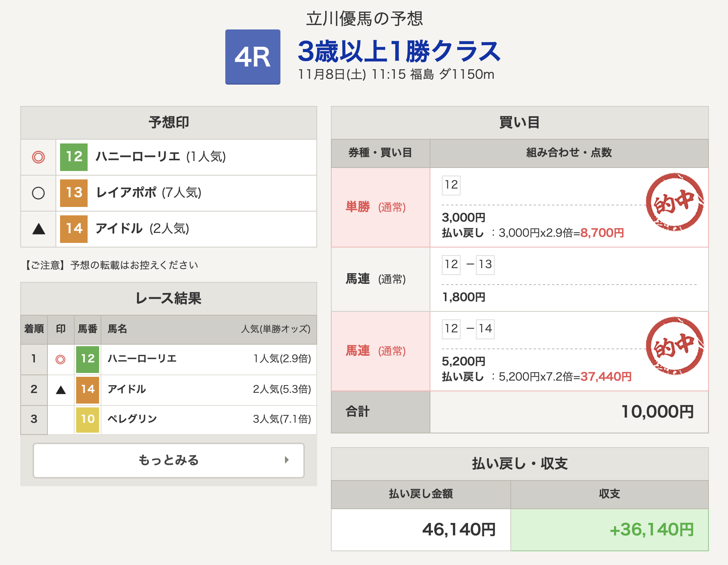Open the 3歳以上1勝クラス race title
The height and width of the screenshot is (565, 728).
pyautogui.click(x=399, y=52)
